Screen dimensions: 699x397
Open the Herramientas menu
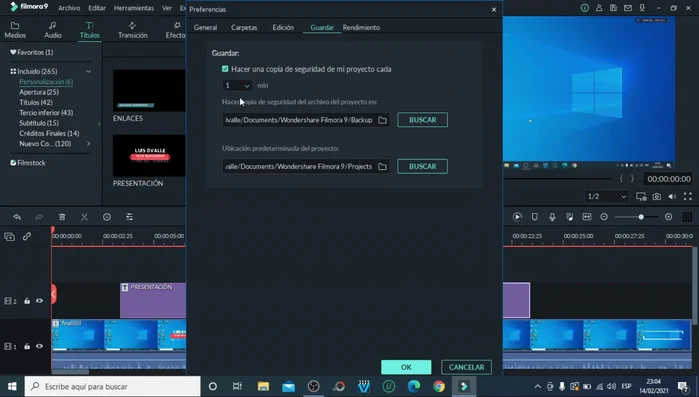point(134,8)
